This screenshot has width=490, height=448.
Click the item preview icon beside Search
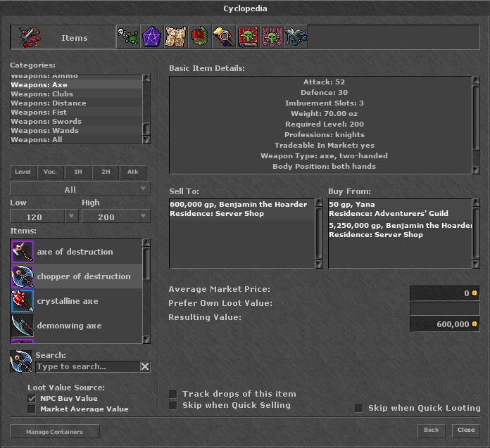pos(21,361)
